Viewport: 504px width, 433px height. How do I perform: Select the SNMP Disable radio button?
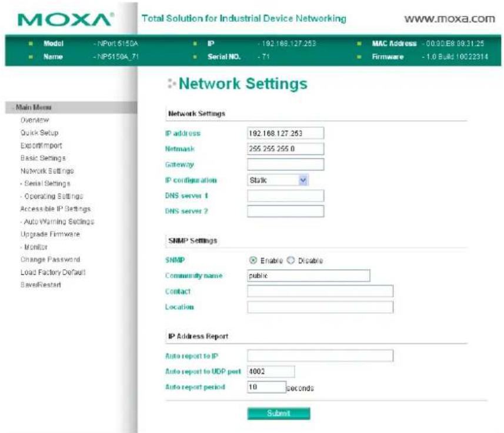tap(291, 260)
